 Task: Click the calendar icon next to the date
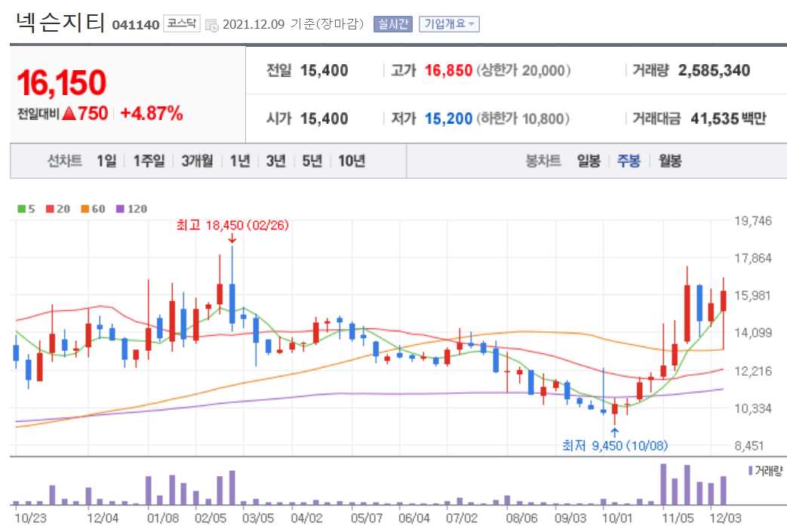click(212, 25)
